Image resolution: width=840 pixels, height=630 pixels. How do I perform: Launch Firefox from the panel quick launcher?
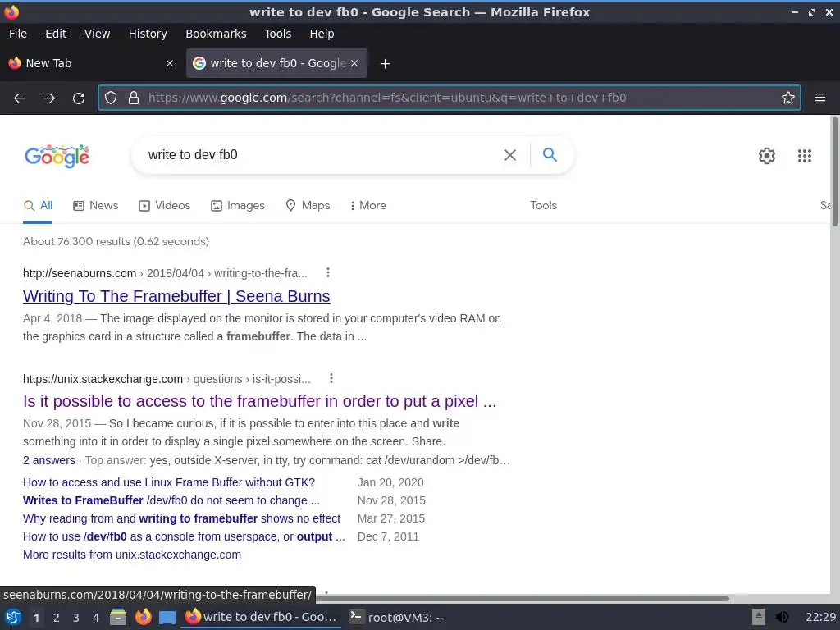point(143,617)
